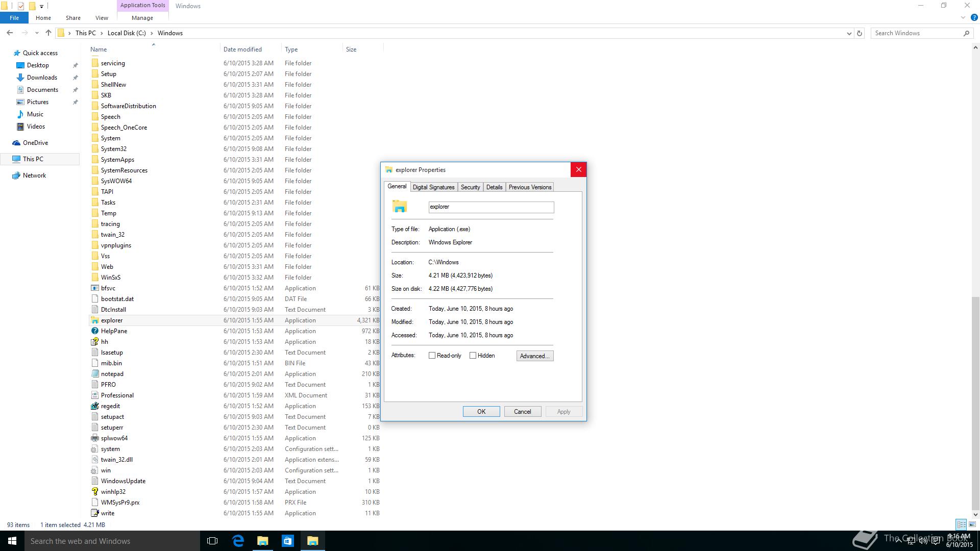Open Task View from the taskbar

(x=212, y=541)
